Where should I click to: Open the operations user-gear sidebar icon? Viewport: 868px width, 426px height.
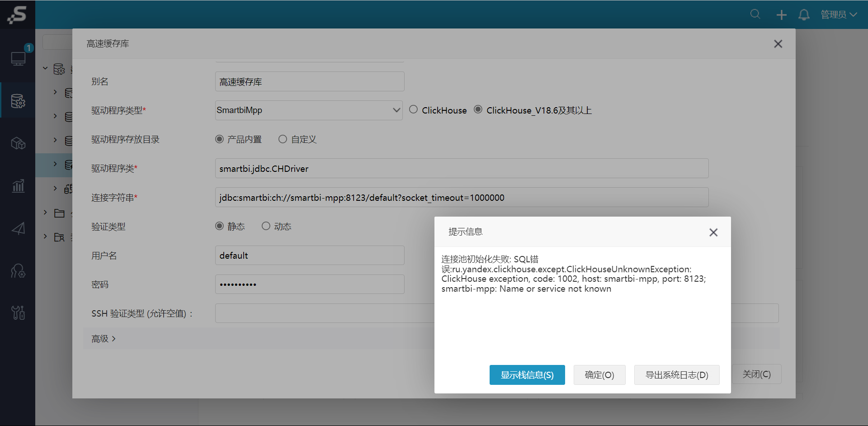point(18,270)
